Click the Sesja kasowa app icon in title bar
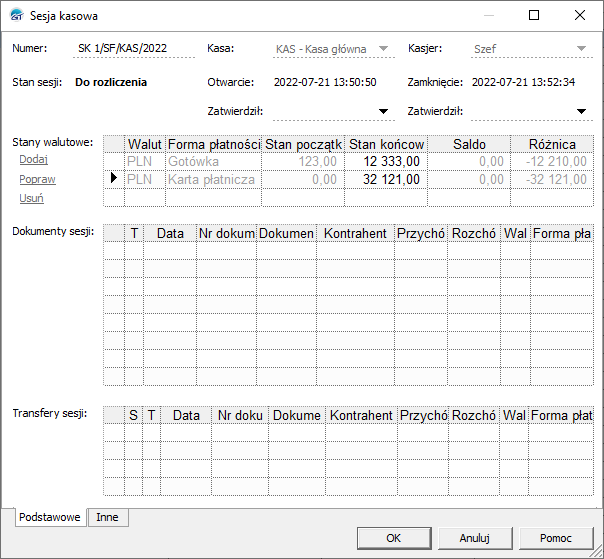This screenshot has width=604, height=559. pyautogui.click(x=16, y=16)
